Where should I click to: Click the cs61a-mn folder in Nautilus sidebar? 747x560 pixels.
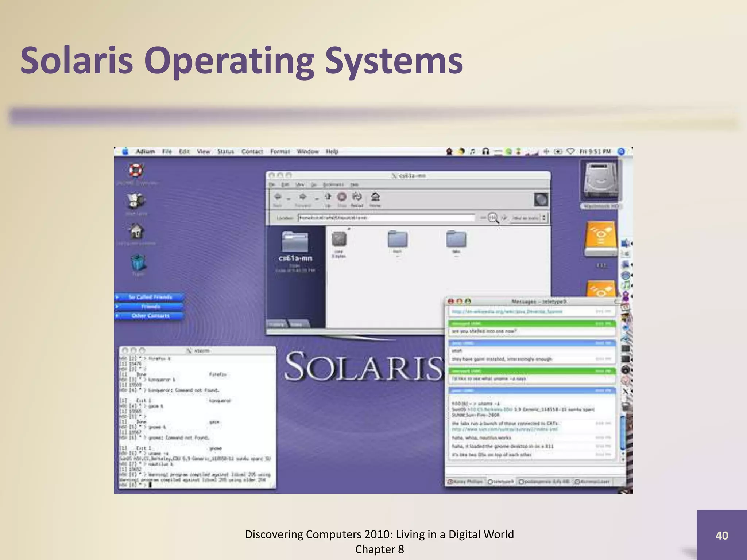tap(295, 242)
